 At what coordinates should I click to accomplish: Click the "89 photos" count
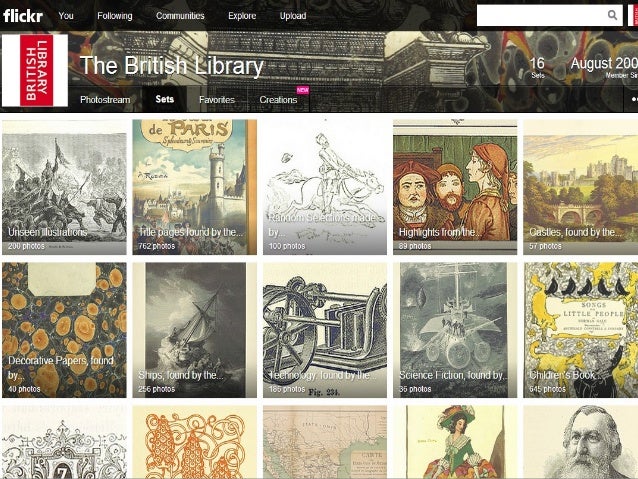tap(415, 246)
